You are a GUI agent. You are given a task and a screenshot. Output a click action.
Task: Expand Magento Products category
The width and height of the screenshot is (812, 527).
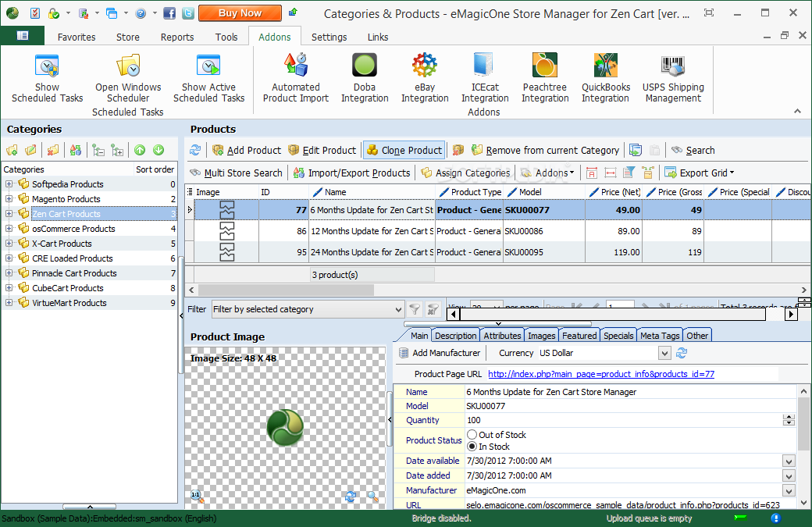coord(9,199)
